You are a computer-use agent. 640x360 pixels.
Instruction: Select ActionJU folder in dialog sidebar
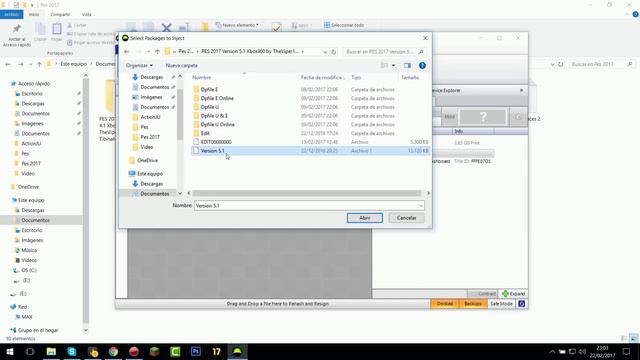click(150, 117)
